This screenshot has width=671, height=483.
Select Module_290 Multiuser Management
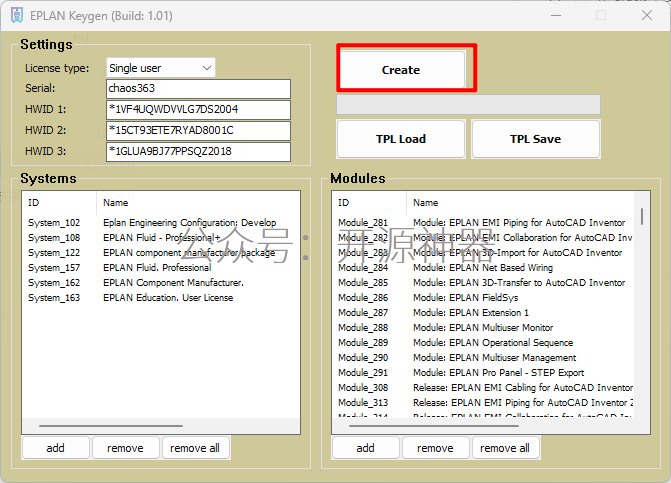point(483,357)
